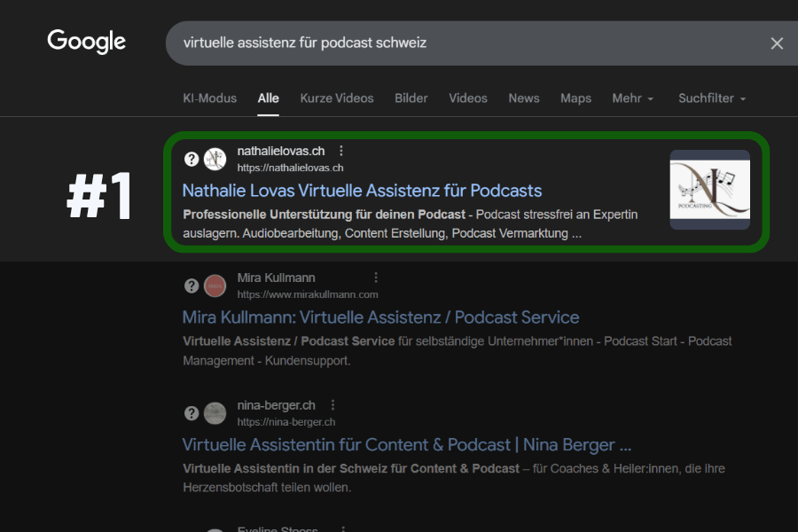Viewport: 798px width, 532px height.
Task: Open the Bilder tab
Action: pos(411,98)
